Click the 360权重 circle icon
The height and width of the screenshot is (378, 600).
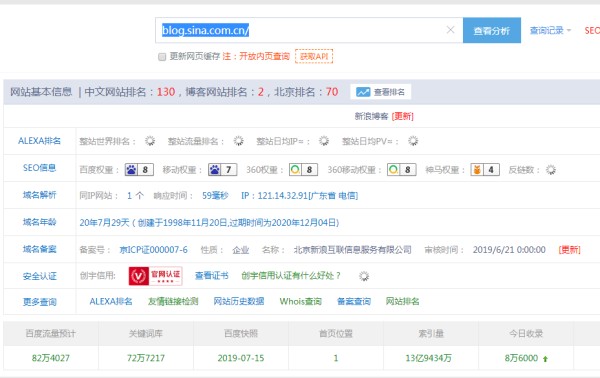[295, 169]
